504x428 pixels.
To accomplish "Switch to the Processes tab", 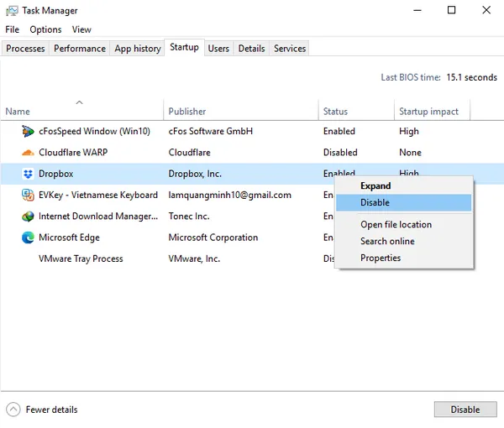I will click(25, 49).
